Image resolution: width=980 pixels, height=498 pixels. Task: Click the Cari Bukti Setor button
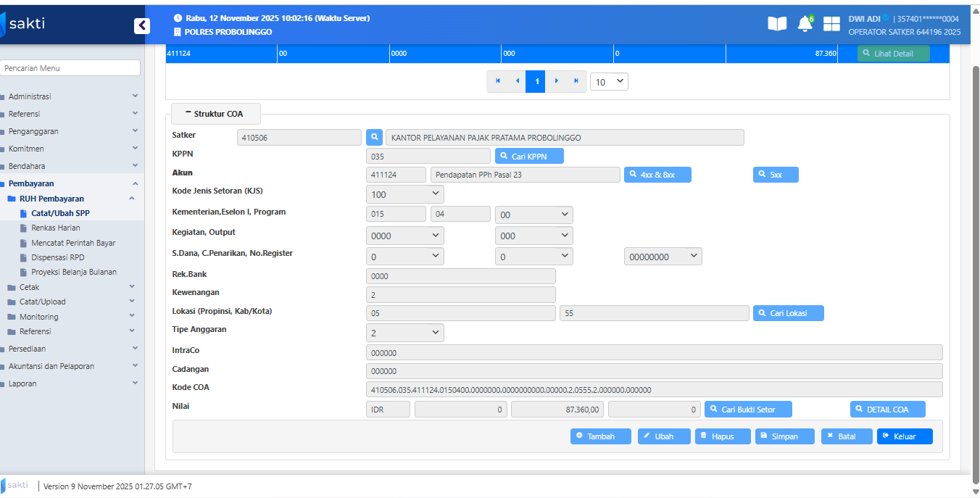(x=748, y=410)
